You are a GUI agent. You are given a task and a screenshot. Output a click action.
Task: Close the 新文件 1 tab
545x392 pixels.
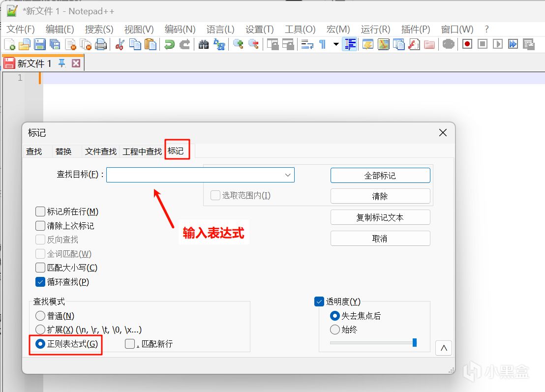coord(76,63)
